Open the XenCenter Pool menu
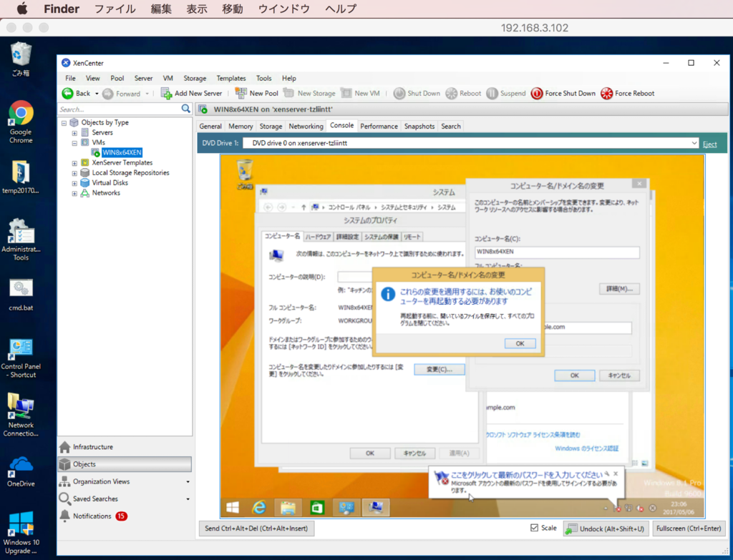The image size is (733, 560). coord(117,79)
